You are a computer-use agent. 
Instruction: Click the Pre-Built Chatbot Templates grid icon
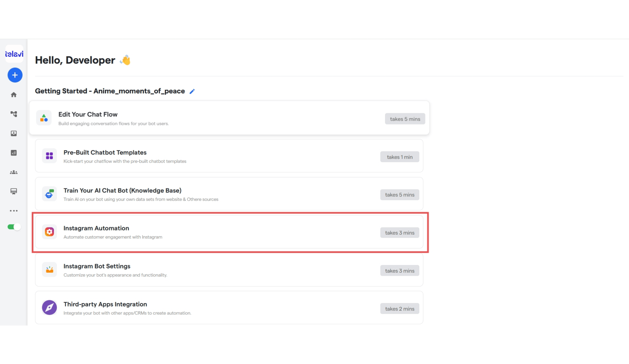coord(50,156)
